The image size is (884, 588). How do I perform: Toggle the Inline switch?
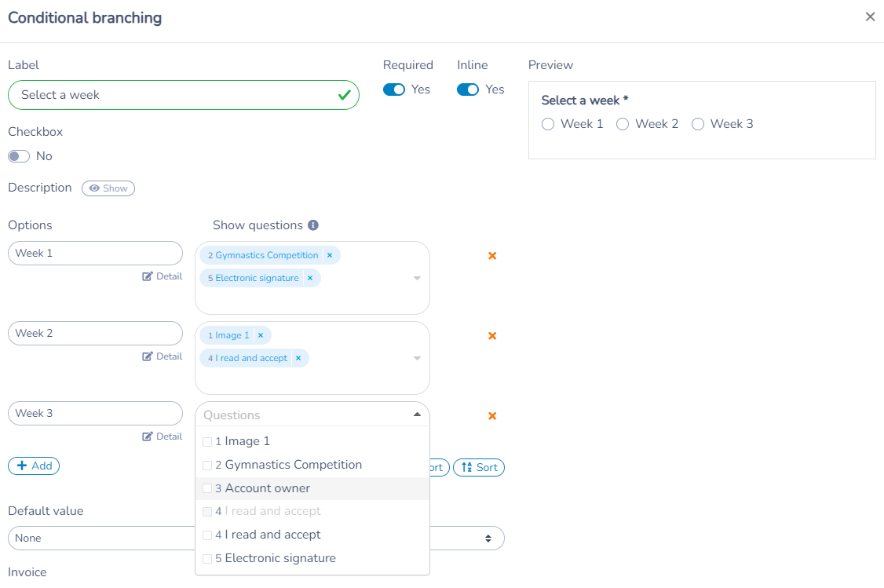pos(468,89)
